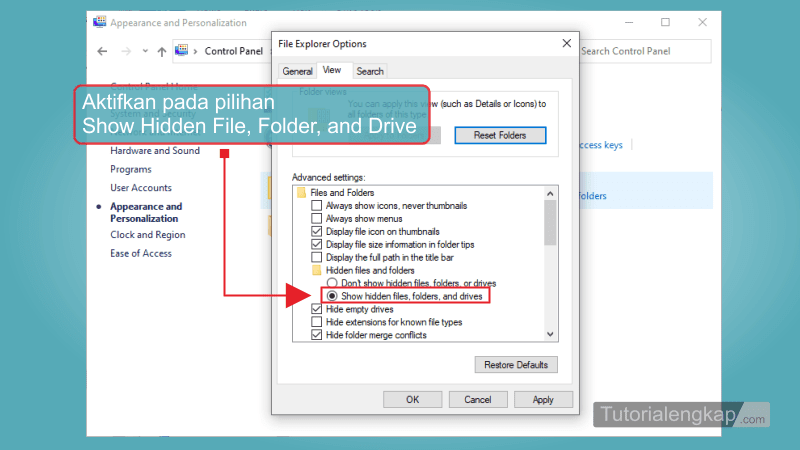Select Show hidden files, folders, and drives
The width and height of the screenshot is (800, 450).
332,296
